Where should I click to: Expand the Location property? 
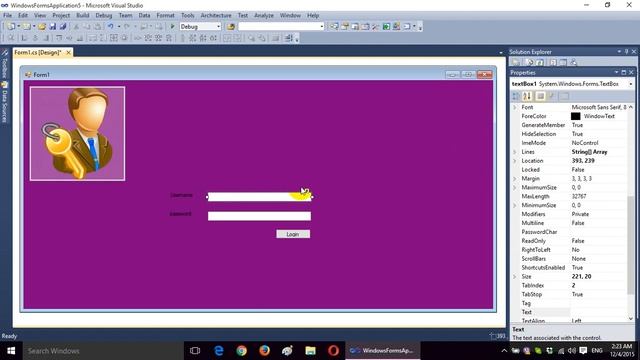coord(515,161)
